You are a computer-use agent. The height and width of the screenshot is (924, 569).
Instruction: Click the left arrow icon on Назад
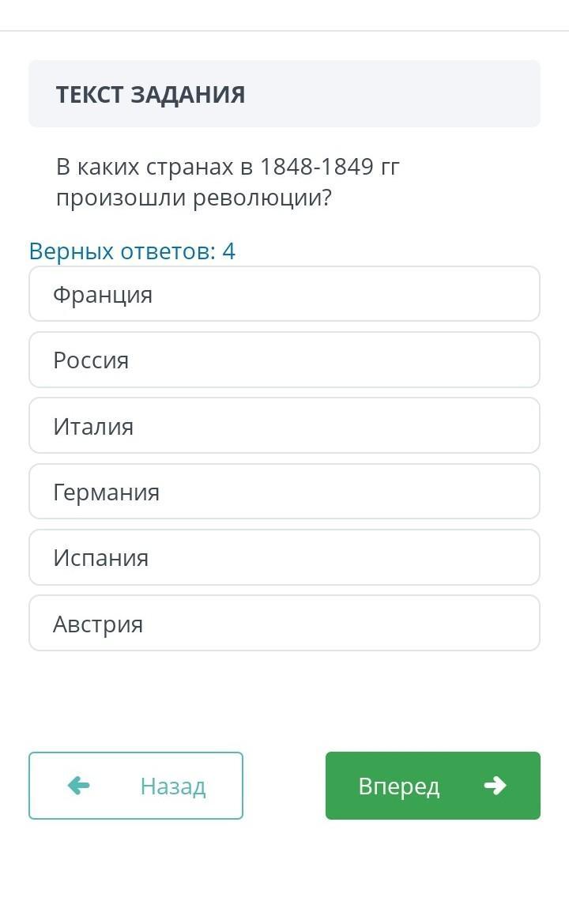coord(78,785)
